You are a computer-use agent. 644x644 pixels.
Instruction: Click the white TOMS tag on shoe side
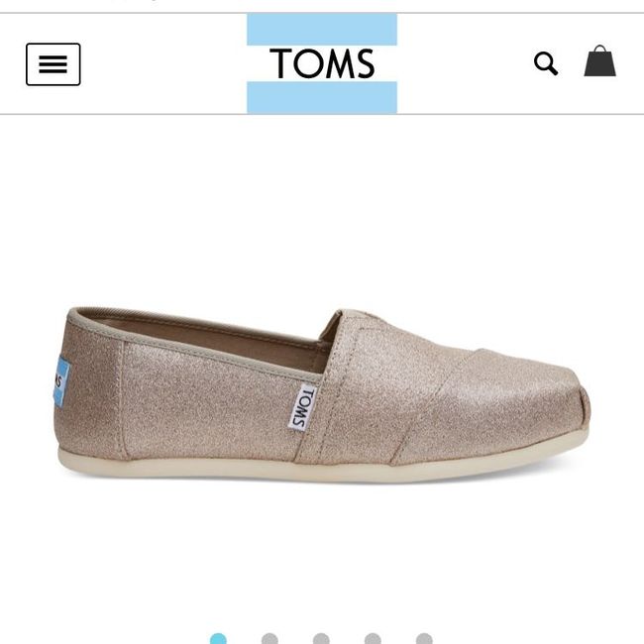tap(303, 407)
